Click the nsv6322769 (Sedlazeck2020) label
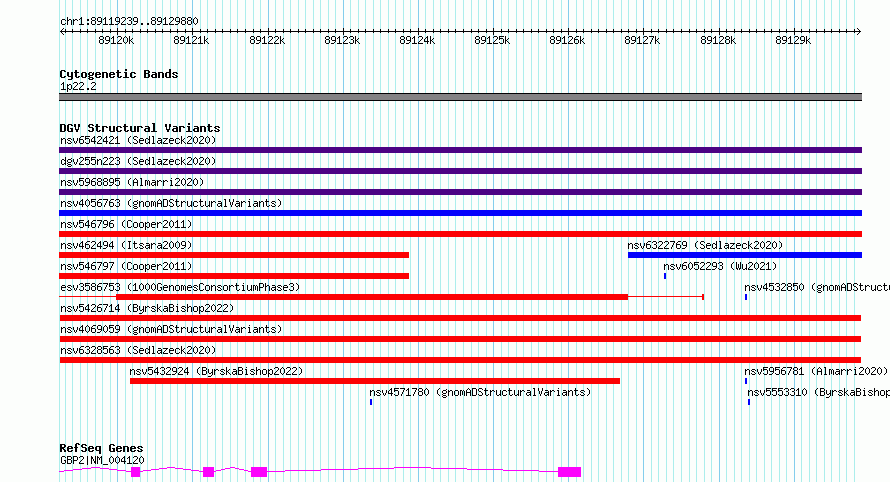Screen dimensions: 890x482 tap(705, 245)
